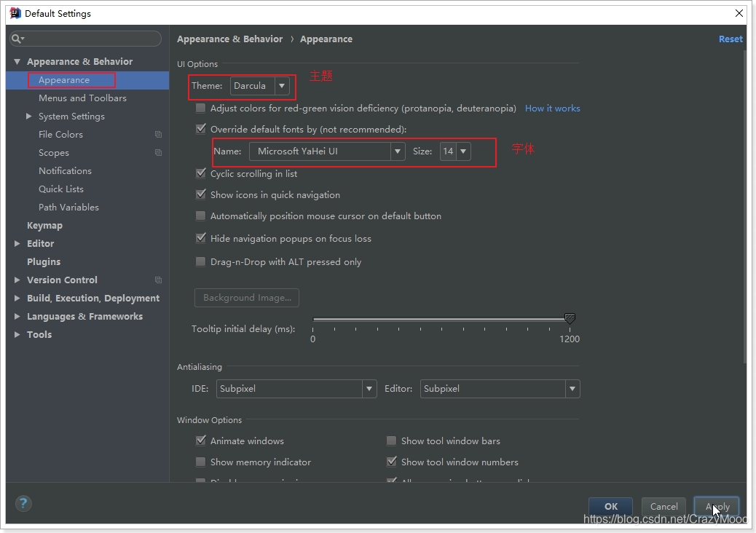
Task: Click the Scopes project-level icon
Action: pos(158,153)
